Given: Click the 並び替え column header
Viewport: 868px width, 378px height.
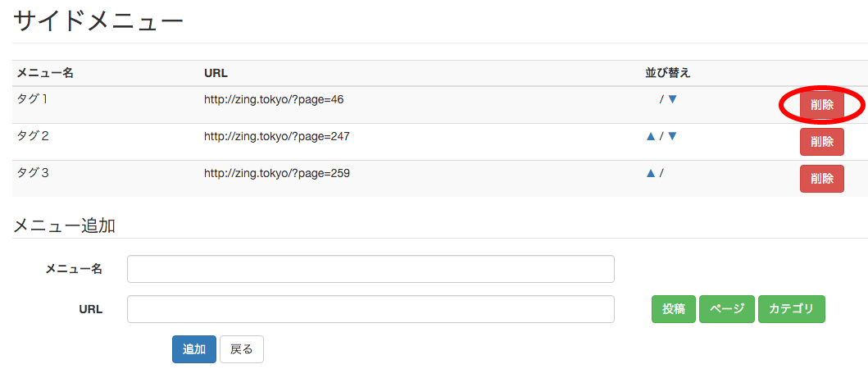Looking at the screenshot, I should [x=668, y=73].
